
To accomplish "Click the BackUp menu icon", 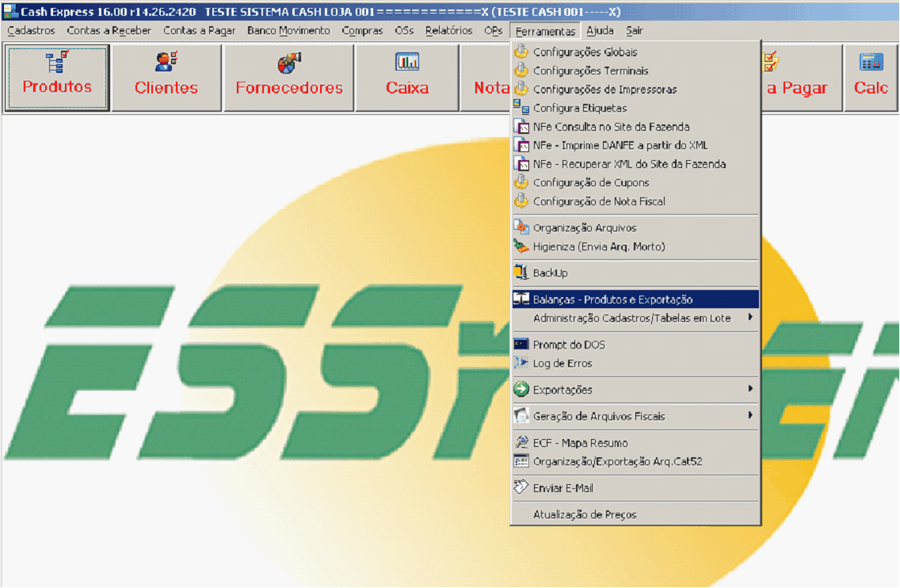I will tap(521, 273).
